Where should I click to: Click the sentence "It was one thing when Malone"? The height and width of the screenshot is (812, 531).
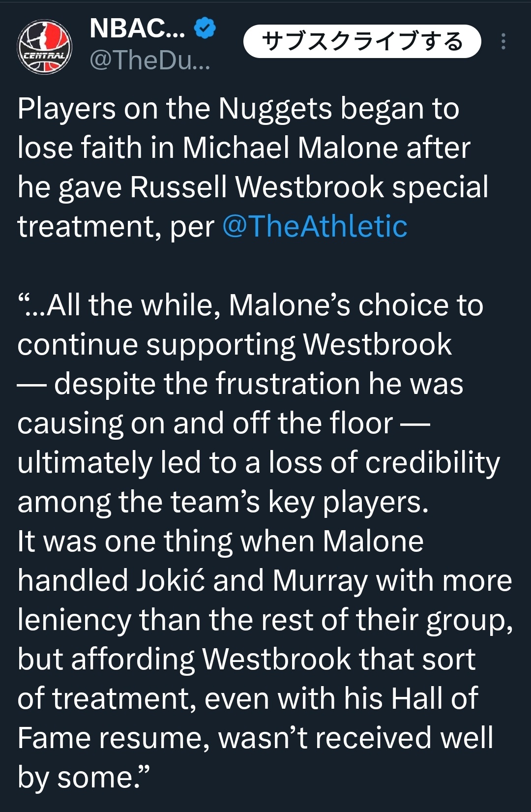(220, 541)
